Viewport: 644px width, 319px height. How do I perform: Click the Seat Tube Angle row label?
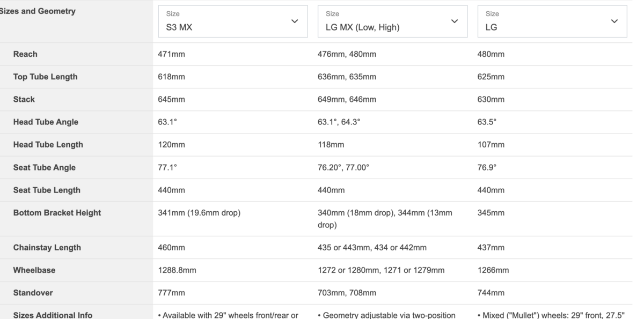pos(45,167)
